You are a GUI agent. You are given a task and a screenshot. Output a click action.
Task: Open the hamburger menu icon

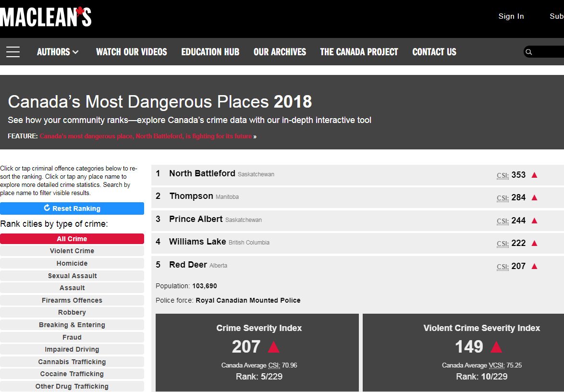click(x=13, y=52)
